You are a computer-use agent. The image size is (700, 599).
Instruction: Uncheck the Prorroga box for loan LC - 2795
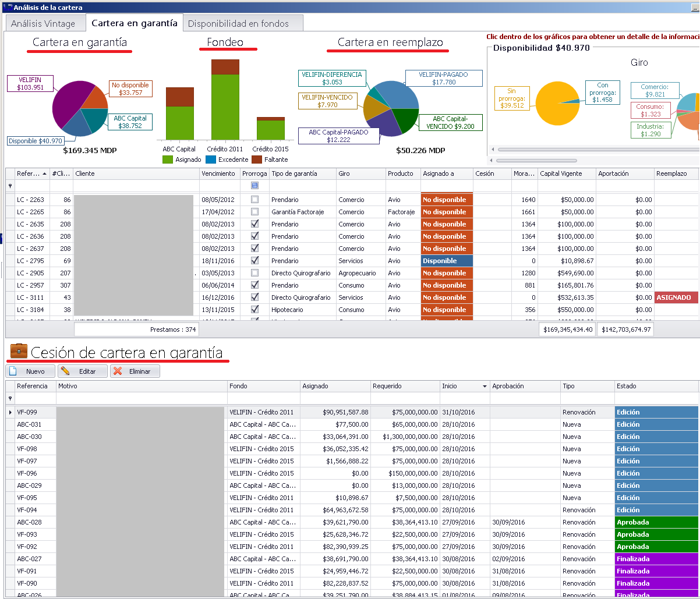coord(254,261)
